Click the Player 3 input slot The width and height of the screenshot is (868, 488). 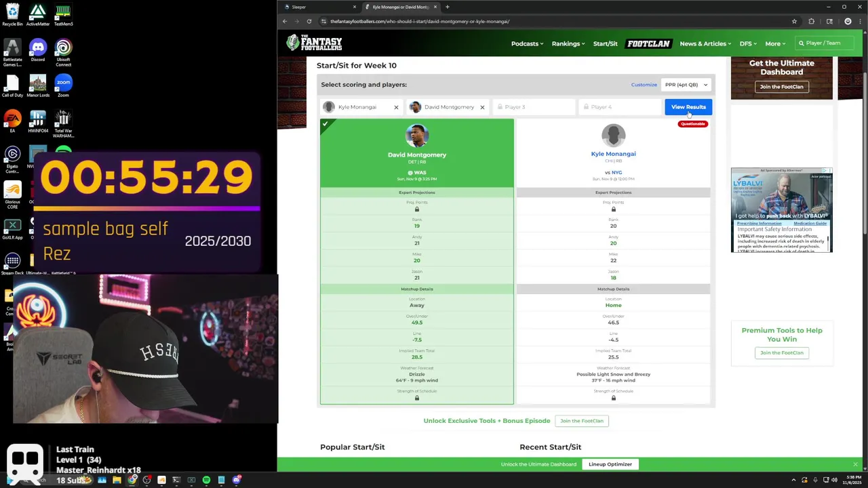(534, 107)
